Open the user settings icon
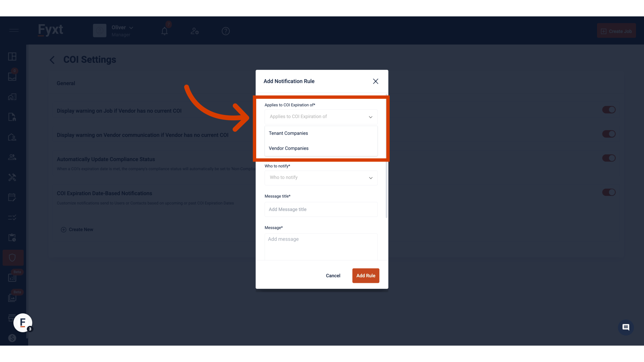Image resolution: width=644 pixels, height=362 pixels. click(195, 31)
